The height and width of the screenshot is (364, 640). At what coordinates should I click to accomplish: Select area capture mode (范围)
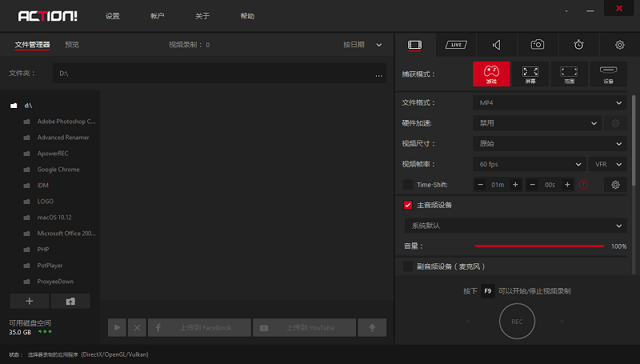[569, 74]
